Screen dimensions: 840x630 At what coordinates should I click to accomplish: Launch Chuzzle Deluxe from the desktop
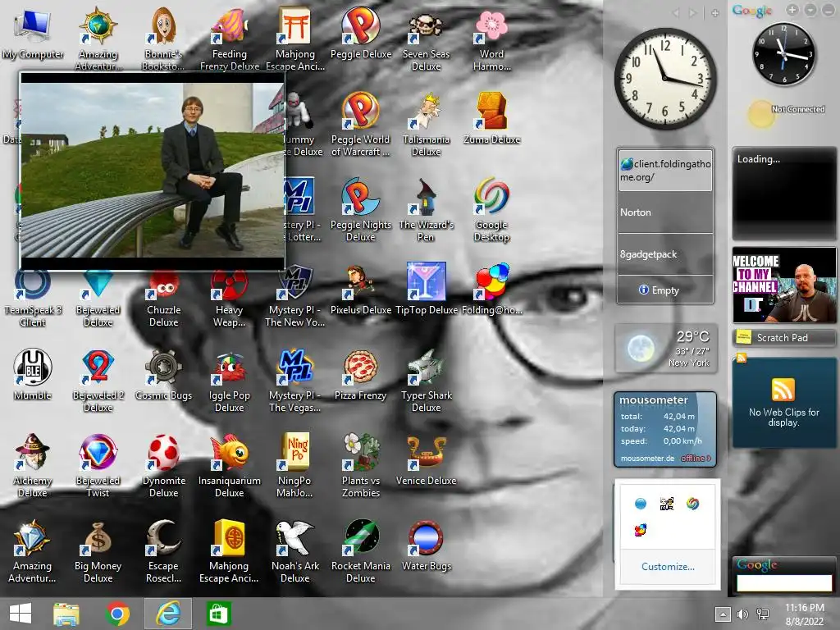163,295
